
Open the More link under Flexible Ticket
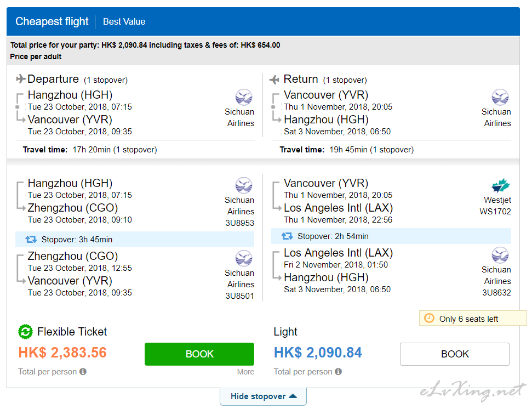[x=245, y=372]
